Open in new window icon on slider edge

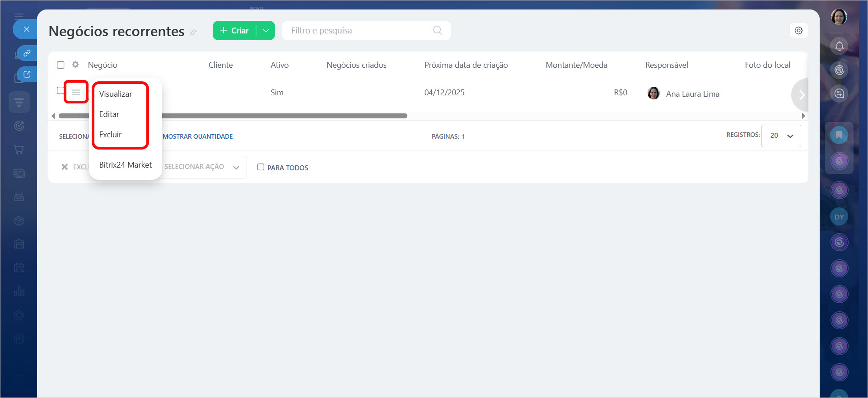(27, 75)
